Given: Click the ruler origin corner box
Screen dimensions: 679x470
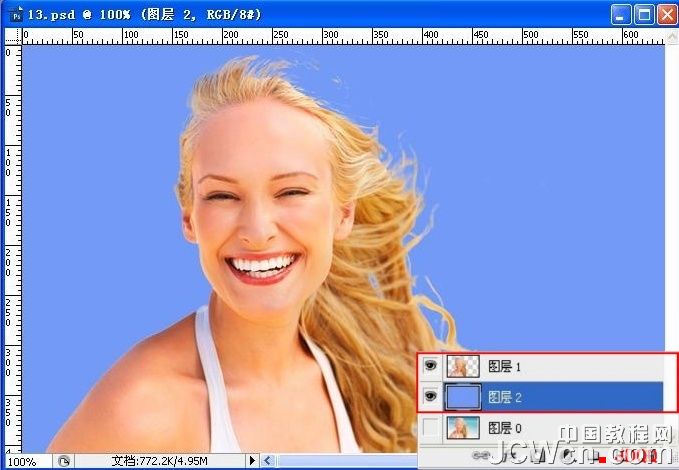Looking at the screenshot, I should (x=13, y=37).
